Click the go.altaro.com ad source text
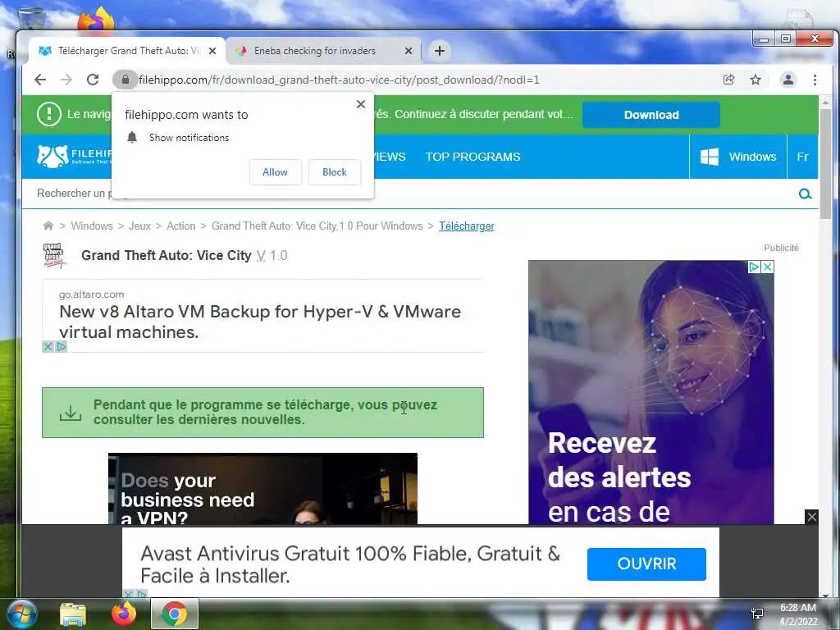The width and height of the screenshot is (840, 630). coord(91,294)
